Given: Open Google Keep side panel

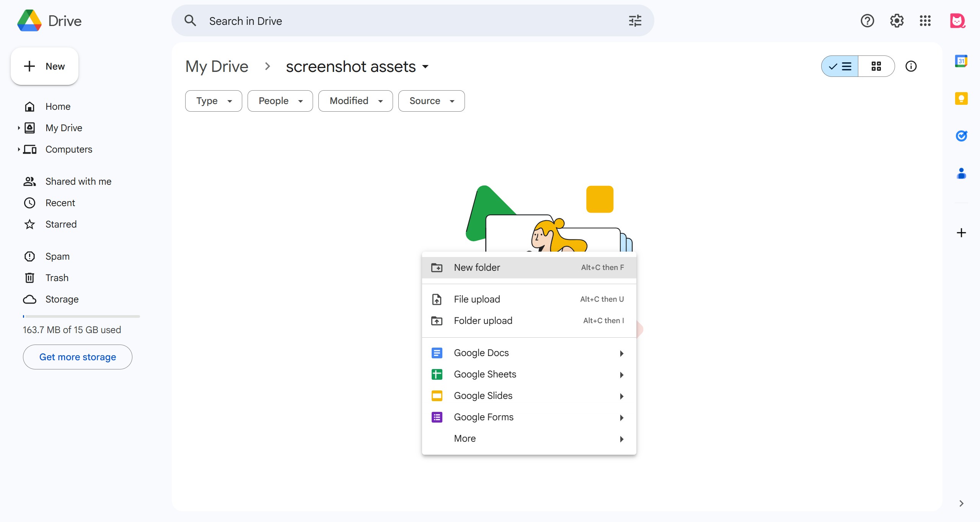Looking at the screenshot, I should (x=961, y=98).
